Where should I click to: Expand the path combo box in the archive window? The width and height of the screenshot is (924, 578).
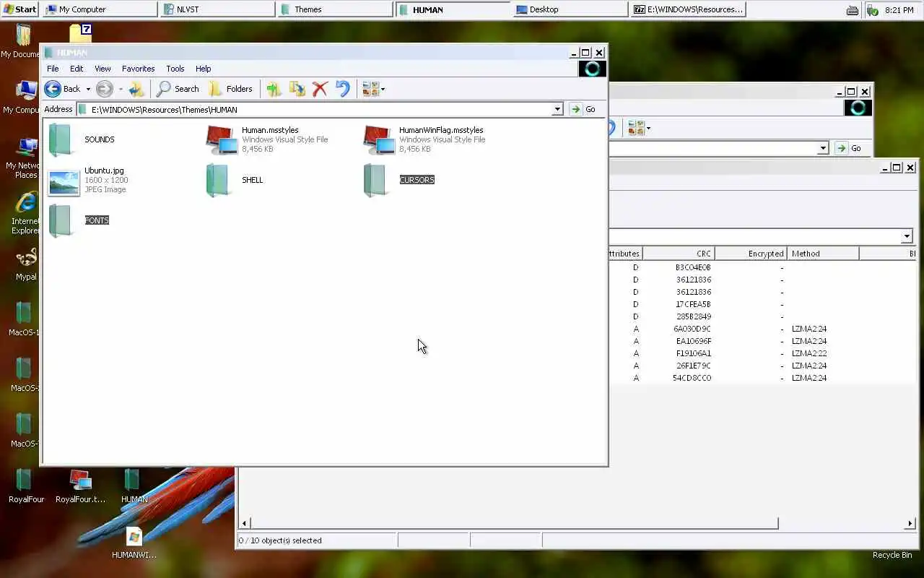coord(907,236)
